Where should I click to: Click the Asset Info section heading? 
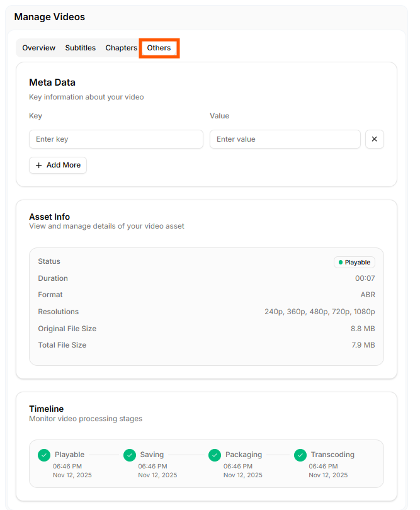50,217
